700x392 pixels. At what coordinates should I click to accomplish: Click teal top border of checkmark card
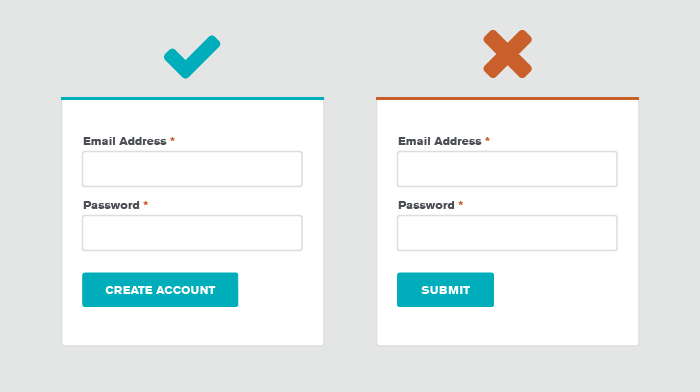coord(192,98)
